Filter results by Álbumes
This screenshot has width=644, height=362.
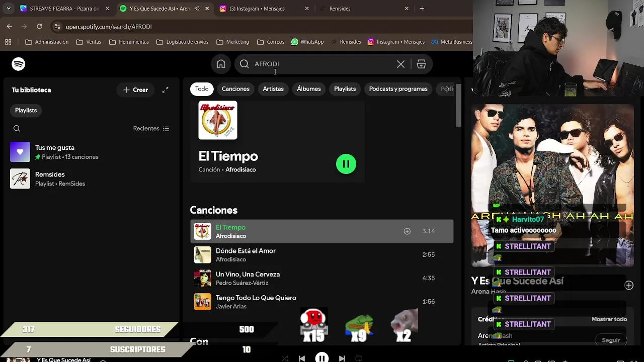[x=309, y=89]
